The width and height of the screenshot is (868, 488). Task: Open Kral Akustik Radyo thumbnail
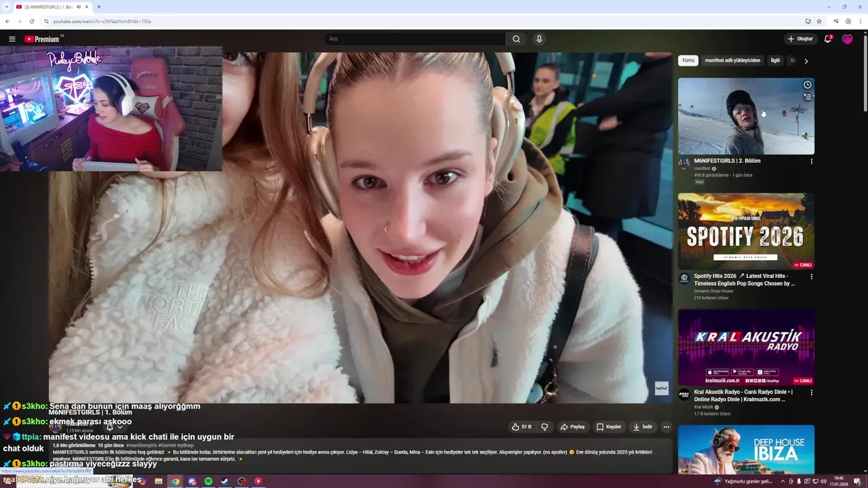click(x=746, y=348)
